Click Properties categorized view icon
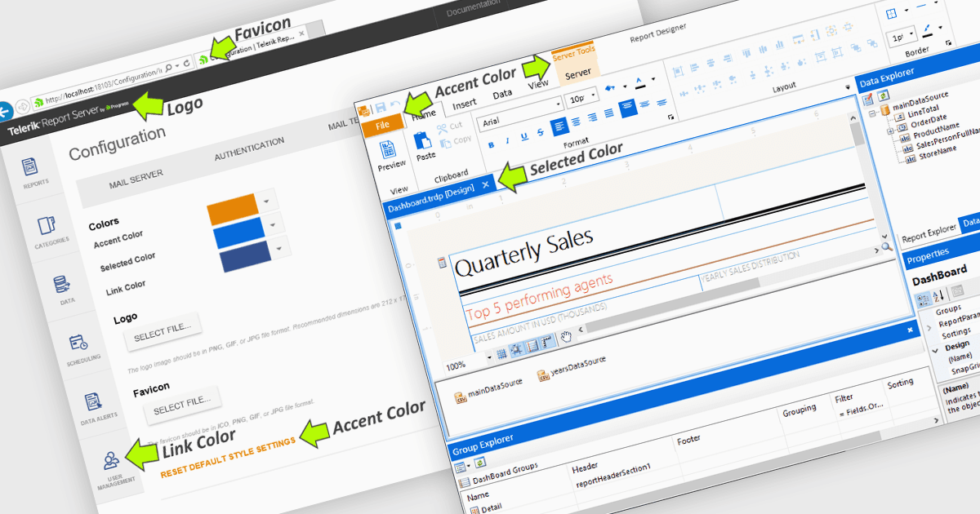Image resolution: width=980 pixels, height=514 pixels. (923, 299)
